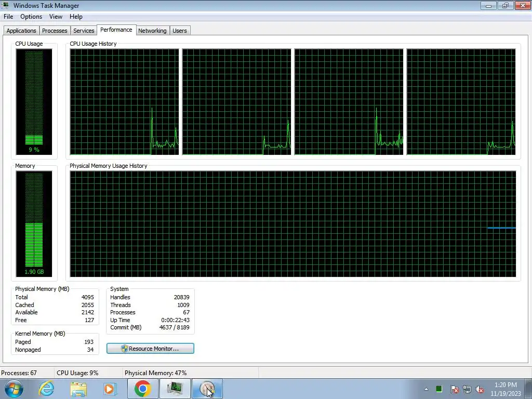The height and width of the screenshot is (399, 532).
Task: Click the Threads count 1009
Action: [183, 305]
